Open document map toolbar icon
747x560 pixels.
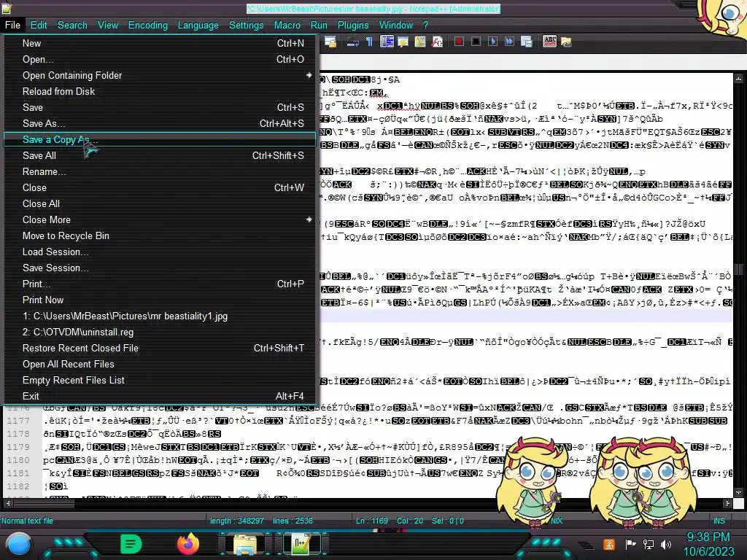point(419,42)
